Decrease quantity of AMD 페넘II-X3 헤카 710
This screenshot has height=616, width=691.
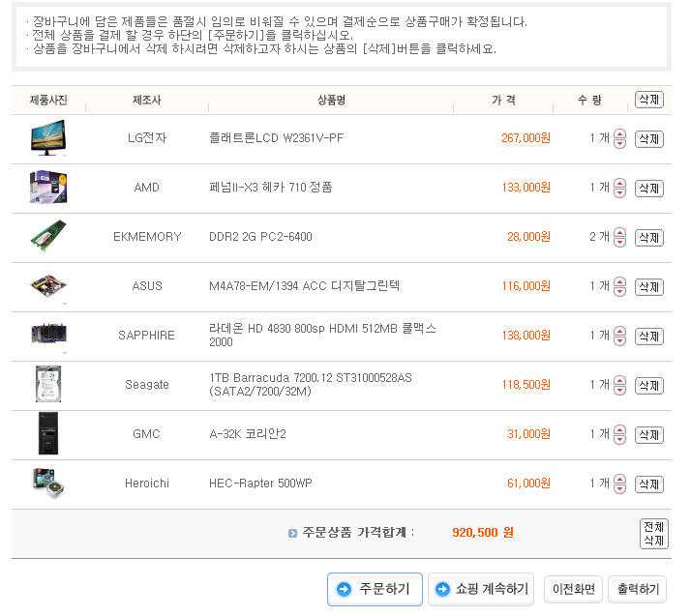tap(619, 192)
